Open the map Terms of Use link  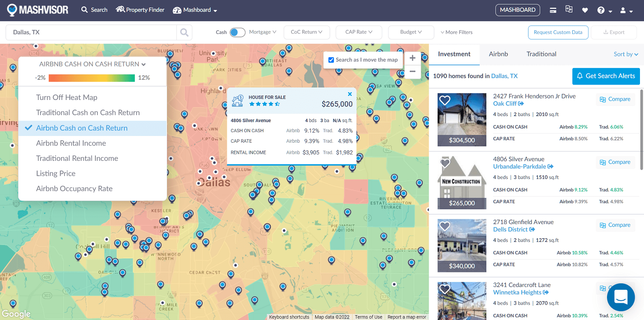pos(368,317)
